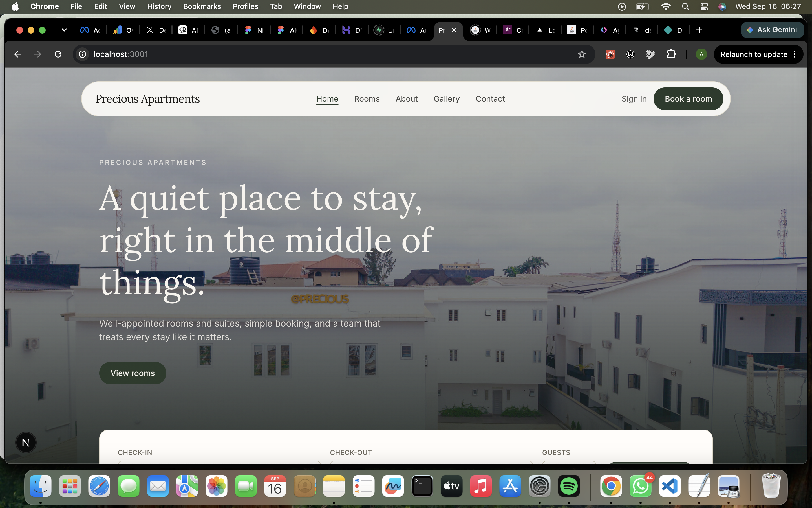Reload the page with the refresh icon
Image resolution: width=812 pixels, height=508 pixels.
(58, 54)
